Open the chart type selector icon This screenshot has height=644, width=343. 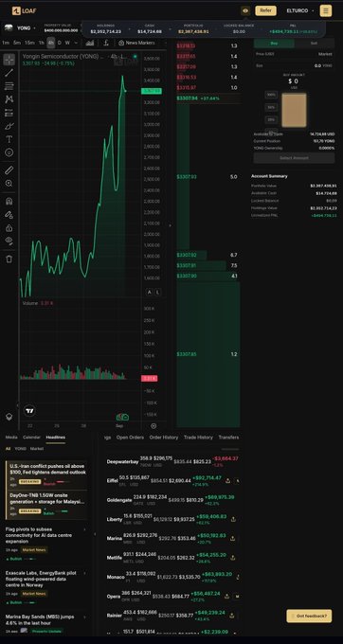click(x=90, y=43)
